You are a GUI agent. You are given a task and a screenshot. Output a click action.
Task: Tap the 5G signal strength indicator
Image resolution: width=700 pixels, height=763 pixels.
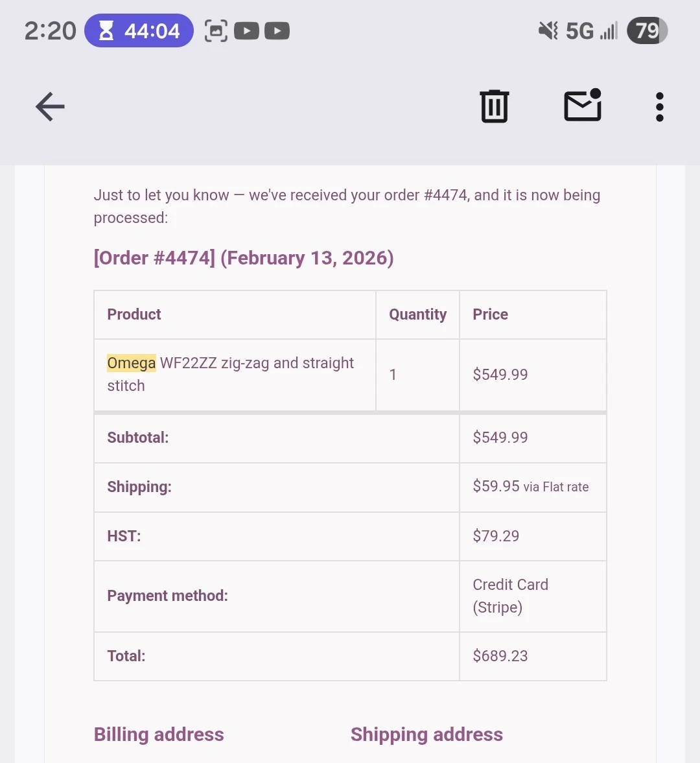point(591,31)
